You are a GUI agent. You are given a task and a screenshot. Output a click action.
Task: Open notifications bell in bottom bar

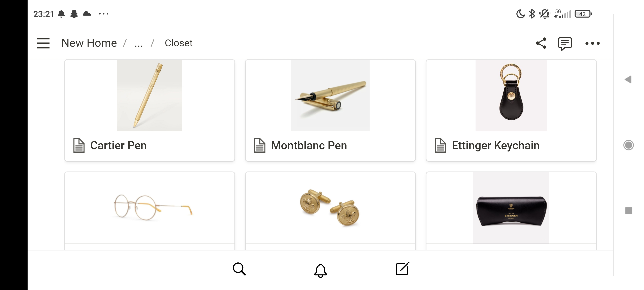click(320, 270)
